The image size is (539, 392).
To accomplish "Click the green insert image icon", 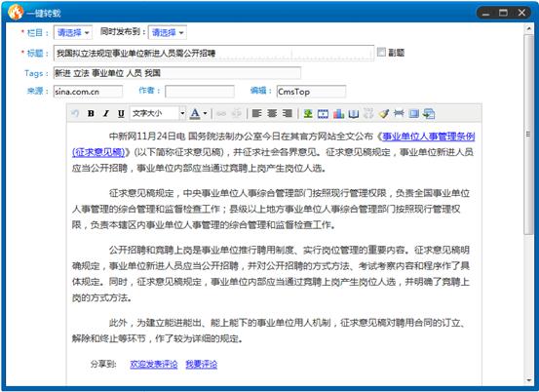I will tap(308, 113).
